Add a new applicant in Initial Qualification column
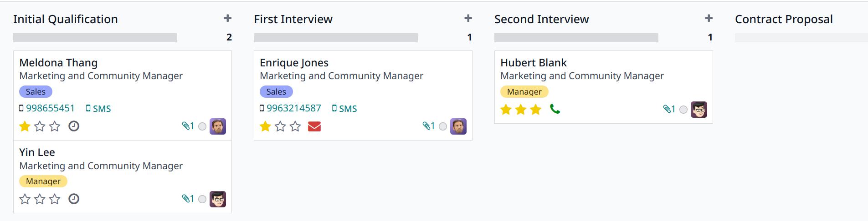 coord(228,18)
